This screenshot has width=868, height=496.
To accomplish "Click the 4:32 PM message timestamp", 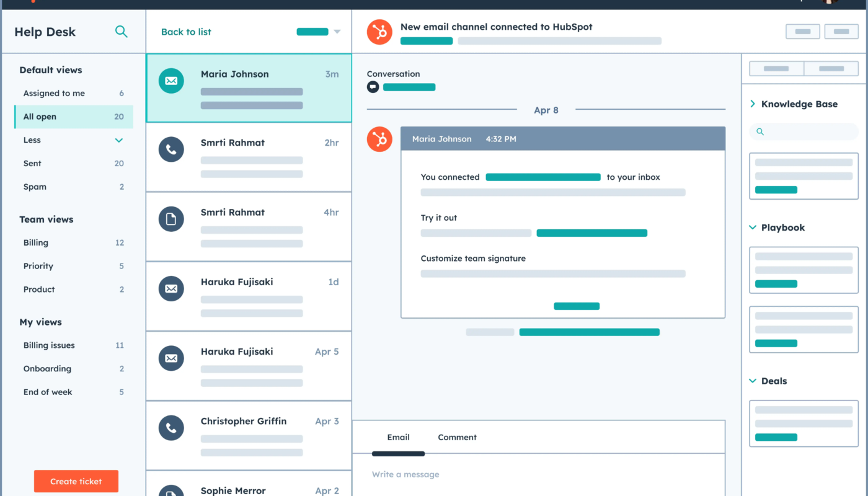I will pyautogui.click(x=501, y=139).
